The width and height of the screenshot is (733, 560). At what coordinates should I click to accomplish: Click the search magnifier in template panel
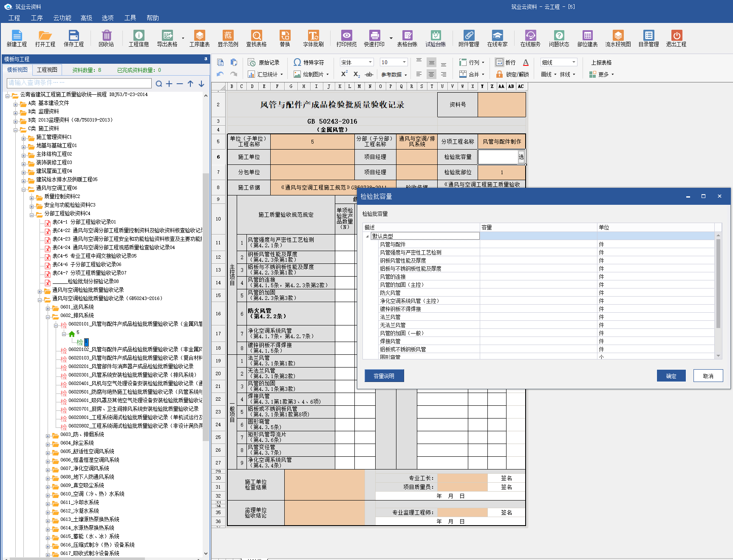pos(159,84)
